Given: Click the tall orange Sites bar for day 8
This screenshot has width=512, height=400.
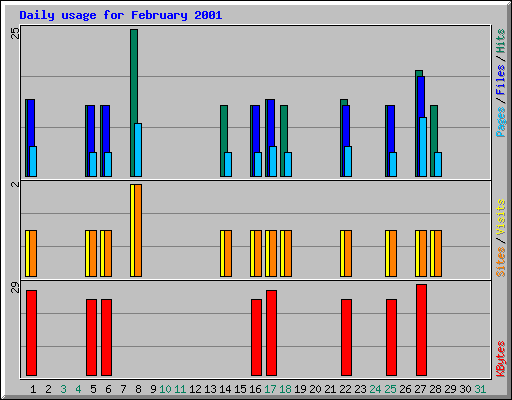Looking at the screenshot, I should tap(138, 230).
